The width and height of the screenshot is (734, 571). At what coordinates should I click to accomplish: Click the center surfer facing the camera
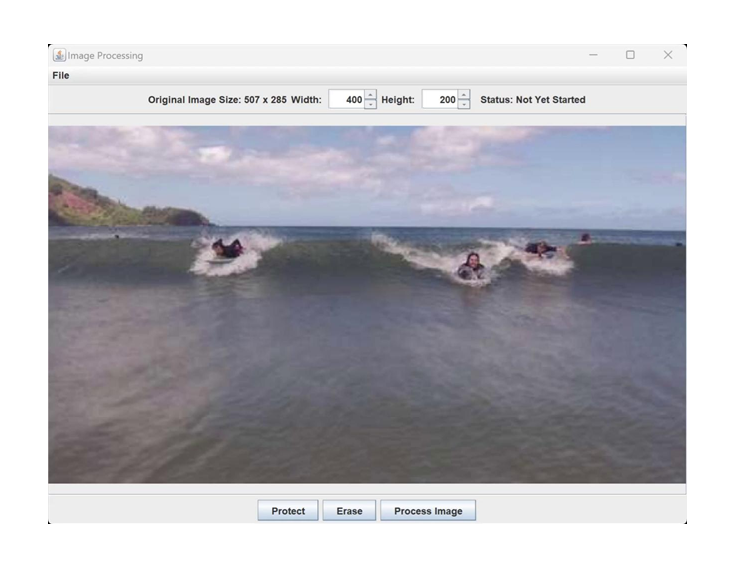470,266
